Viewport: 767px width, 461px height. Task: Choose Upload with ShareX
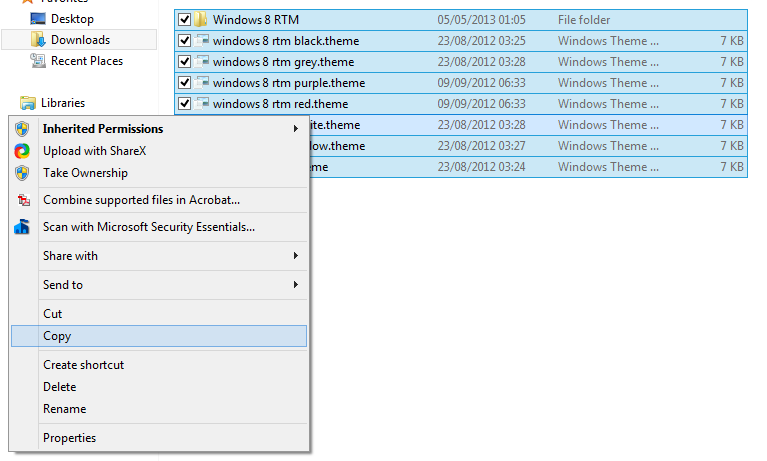click(159, 151)
